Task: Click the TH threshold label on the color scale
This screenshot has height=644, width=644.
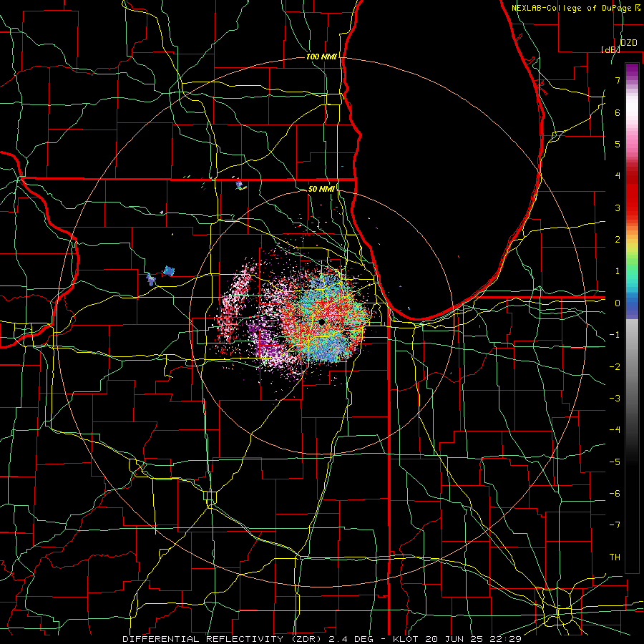Action: [615, 557]
